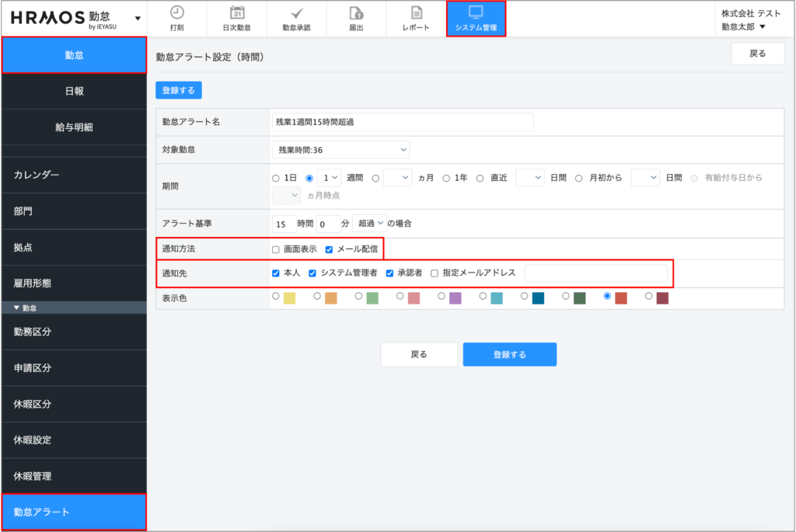Open 日次勤怠 calendar icon
Viewport: 796px width, 532px height.
pos(237,12)
